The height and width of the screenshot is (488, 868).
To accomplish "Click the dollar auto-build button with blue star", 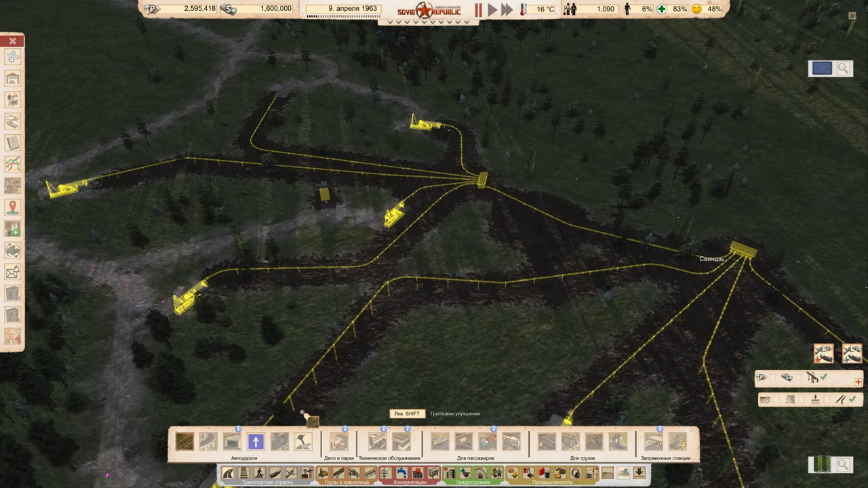I will (x=852, y=353).
